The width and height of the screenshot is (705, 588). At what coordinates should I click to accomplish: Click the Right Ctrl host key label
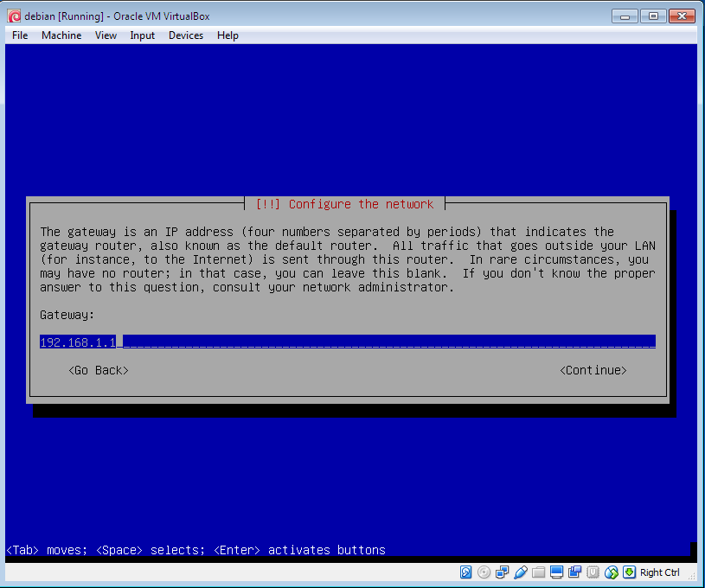click(660, 572)
